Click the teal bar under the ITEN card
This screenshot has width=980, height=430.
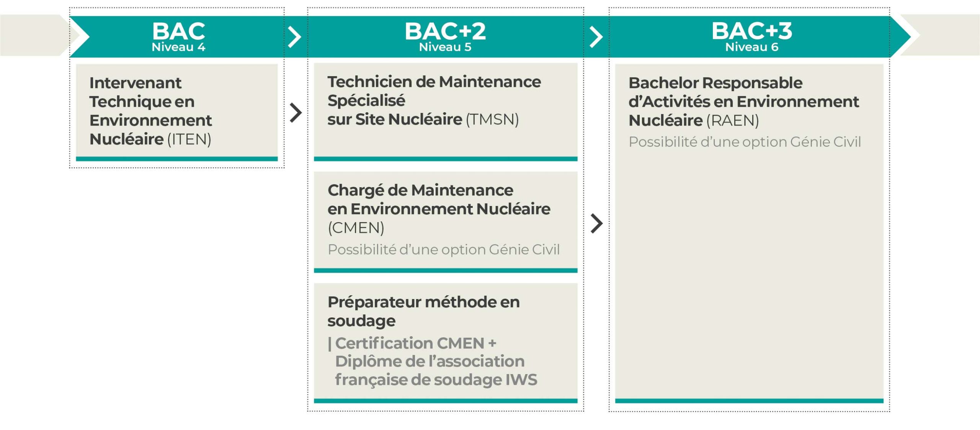(x=177, y=159)
